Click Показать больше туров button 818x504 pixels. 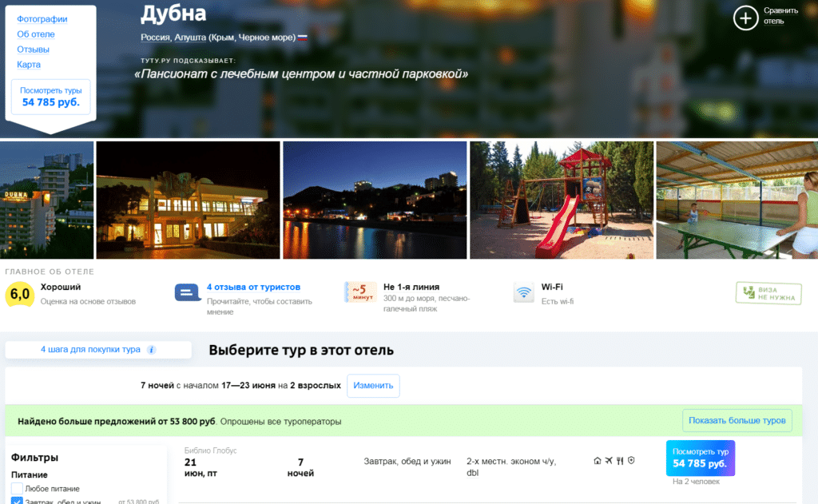[737, 420]
